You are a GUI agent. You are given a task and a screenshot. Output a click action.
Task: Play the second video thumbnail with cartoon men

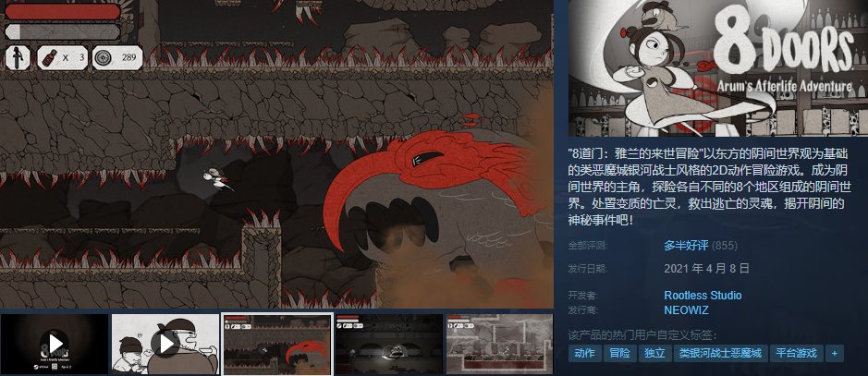165,344
